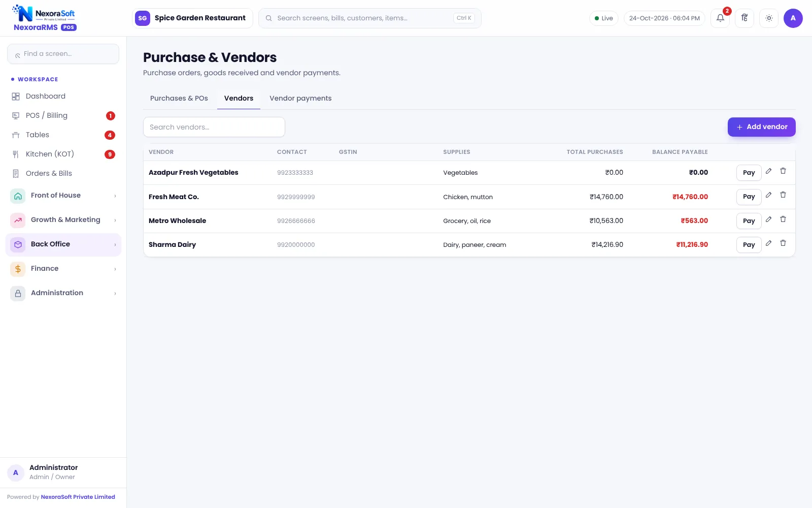Screen dimensions: 812x508
Task: Expand the Back Office section
Action: click(x=63, y=244)
